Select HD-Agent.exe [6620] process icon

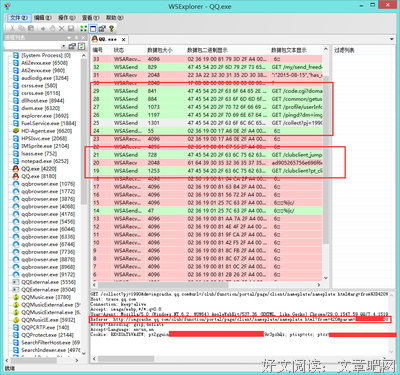pyautogui.click(x=16, y=131)
